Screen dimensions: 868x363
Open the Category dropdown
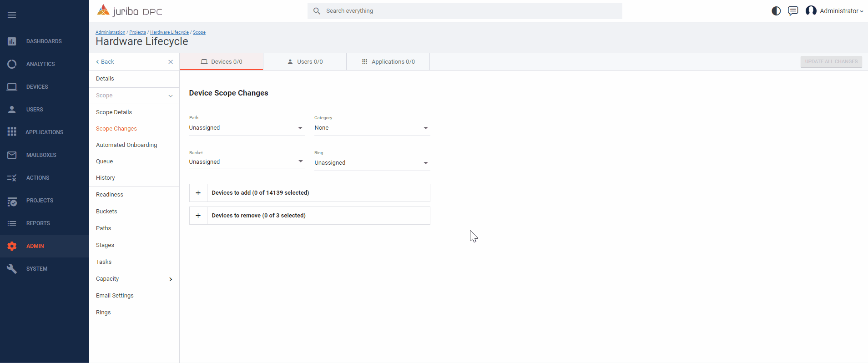[x=372, y=128]
